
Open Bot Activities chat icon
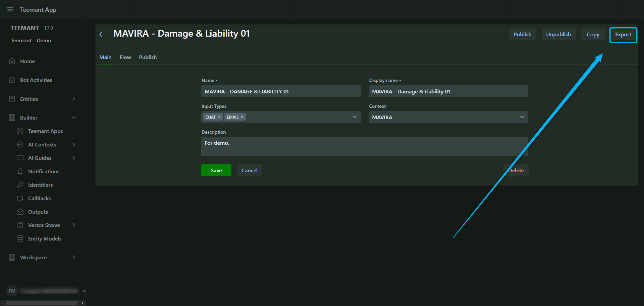coord(12,80)
